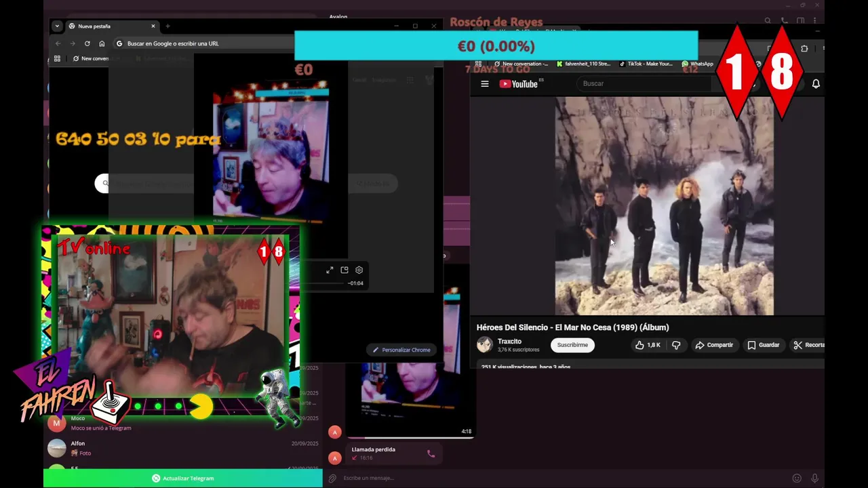This screenshot has height=488, width=868.
Task: Open the apps grid in Nueva pestaña bookmarks bar
Action: [57, 59]
